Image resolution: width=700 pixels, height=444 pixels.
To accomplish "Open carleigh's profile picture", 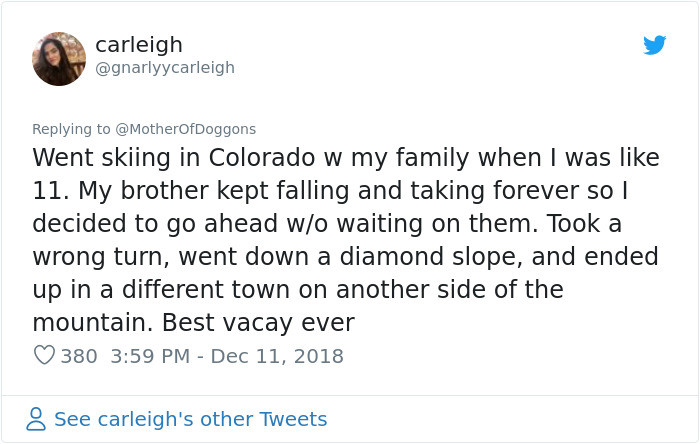I will pyautogui.click(x=59, y=58).
